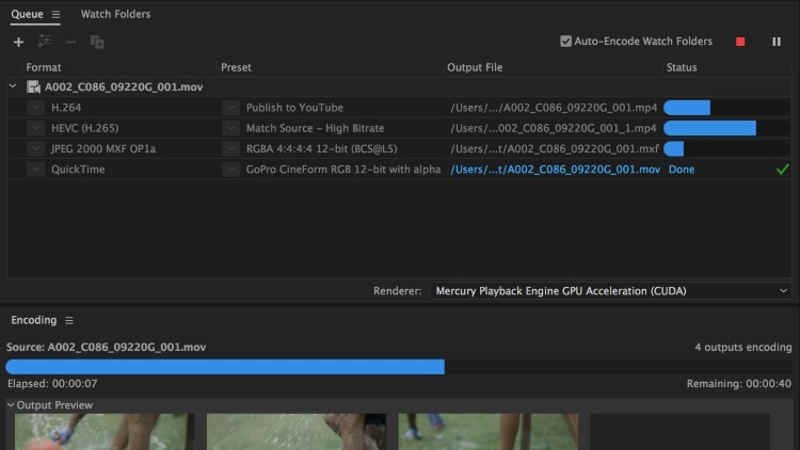Screen dimensions: 800x450
Task: Open format dropdown for JPEG 2000 MXF OP1a
Action: click(36, 149)
